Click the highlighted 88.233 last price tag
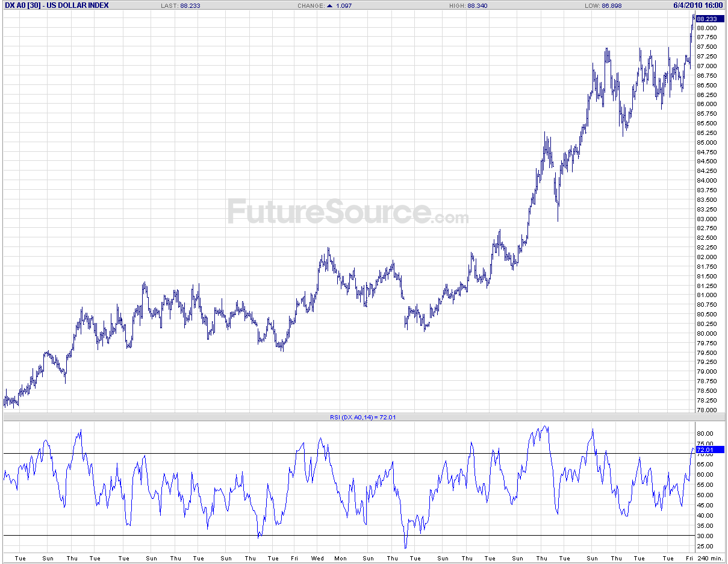This screenshot has width=728, height=564. pos(706,19)
